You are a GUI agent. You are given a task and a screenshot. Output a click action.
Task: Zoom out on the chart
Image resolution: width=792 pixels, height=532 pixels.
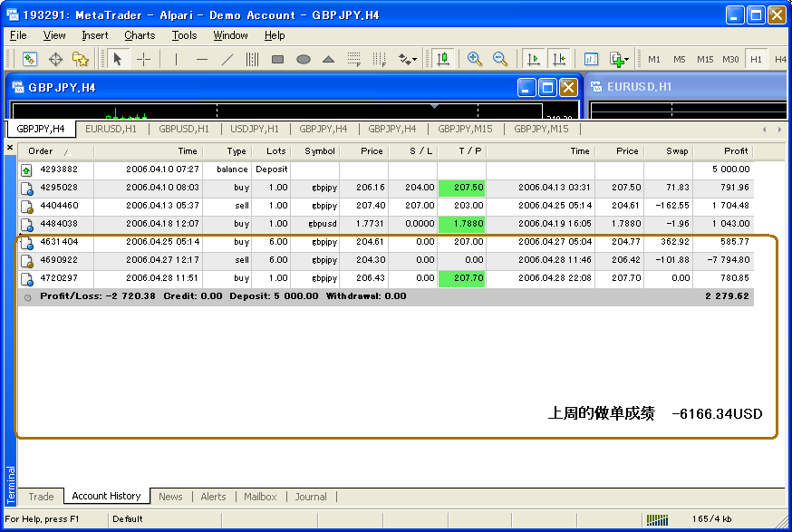(x=499, y=59)
